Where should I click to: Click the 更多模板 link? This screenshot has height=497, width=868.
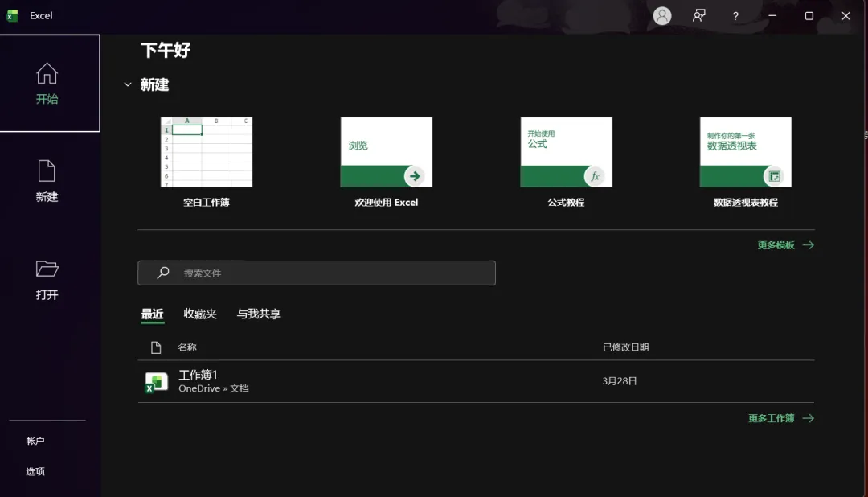[x=785, y=245]
